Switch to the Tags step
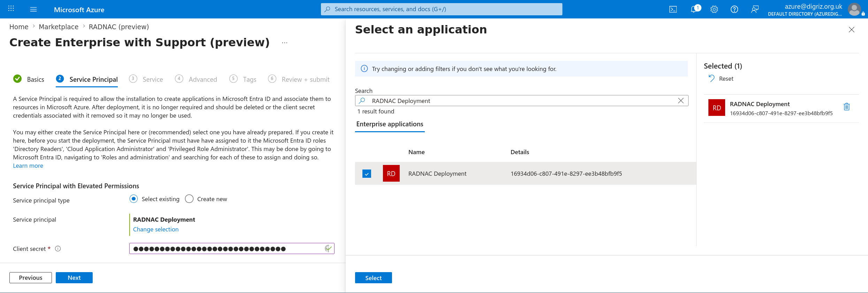This screenshot has width=868, height=293. click(x=243, y=79)
